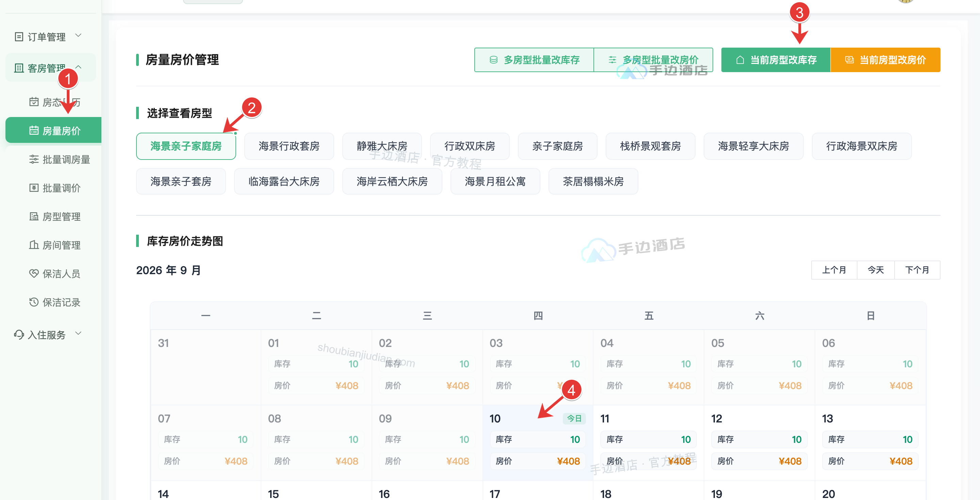980x500 pixels.
Task: Click 房价 ¥408 on day 12
Action: [x=759, y=461]
